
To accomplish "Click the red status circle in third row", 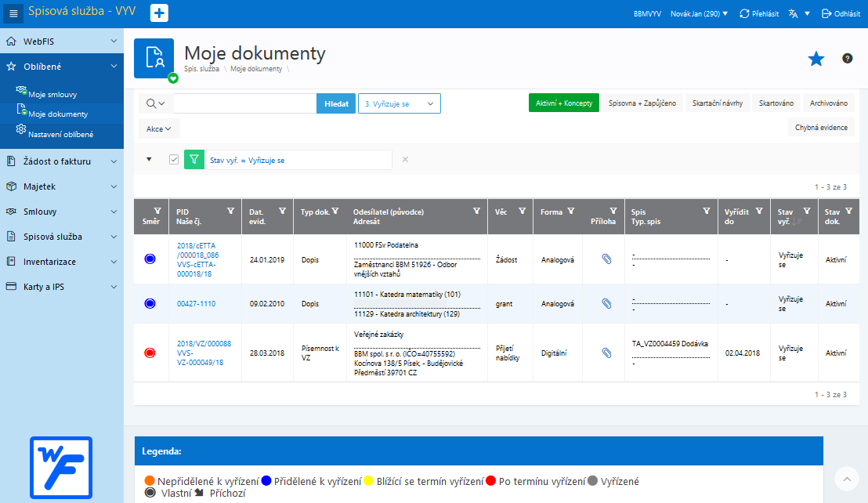I will click(150, 353).
